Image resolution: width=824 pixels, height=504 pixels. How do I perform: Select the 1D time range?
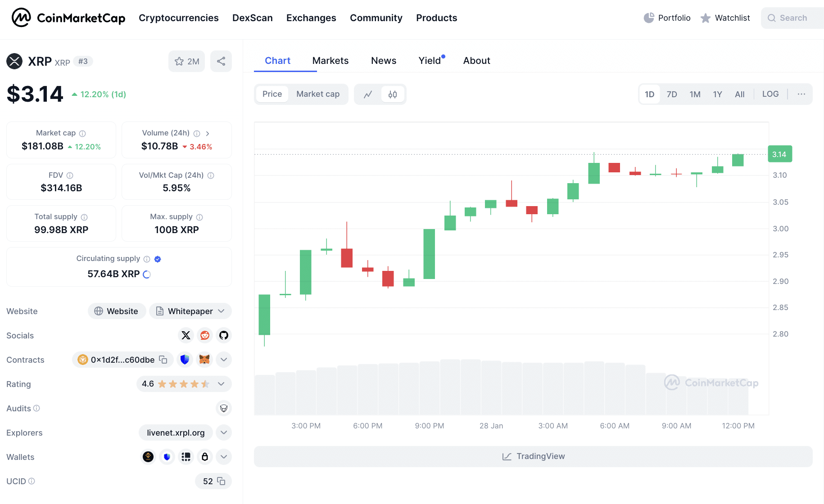click(x=649, y=94)
